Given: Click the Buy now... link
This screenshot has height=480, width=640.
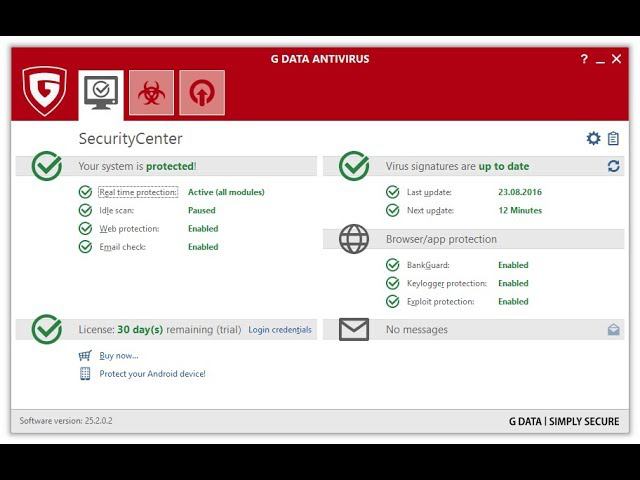Looking at the screenshot, I should tap(119, 356).
